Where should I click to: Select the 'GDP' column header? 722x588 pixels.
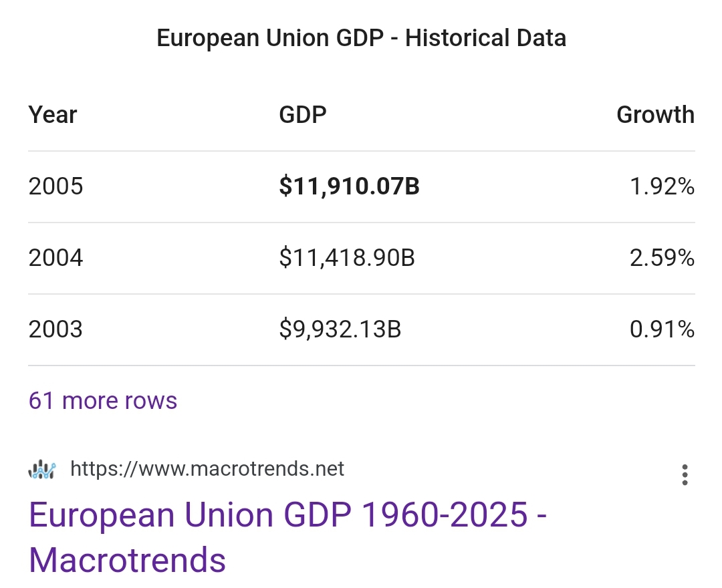click(302, 115)
